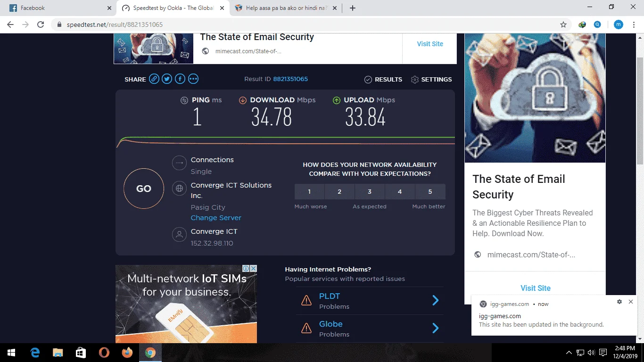Click Visit Site in the right sidebar ad
The image size is (644, 362).
pos(536,288)
